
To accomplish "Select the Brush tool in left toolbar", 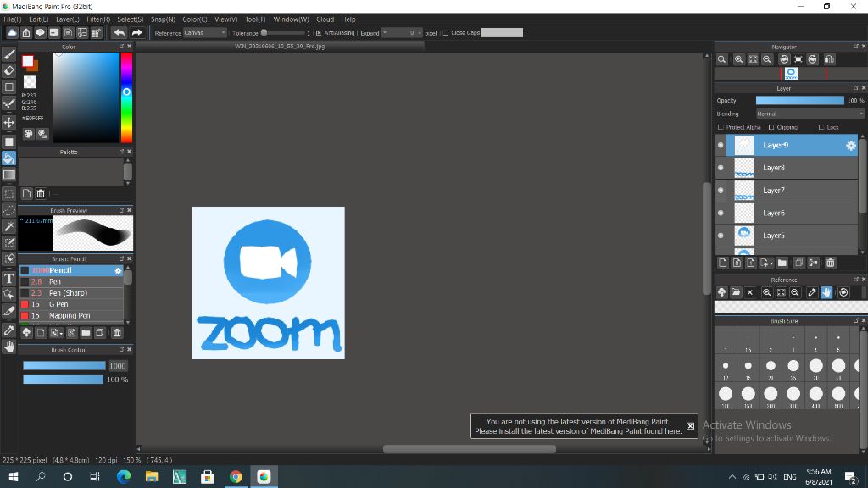I will pos(8,54).
